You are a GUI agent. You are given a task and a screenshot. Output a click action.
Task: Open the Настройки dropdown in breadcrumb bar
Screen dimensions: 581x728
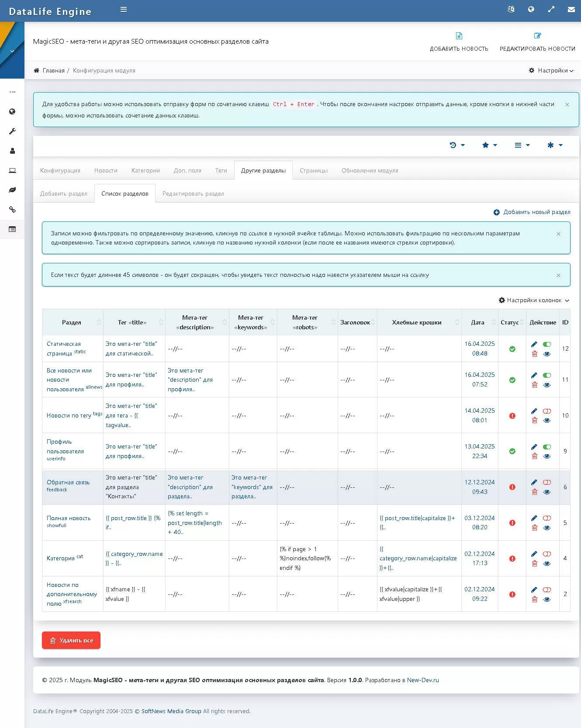point(551,70)
